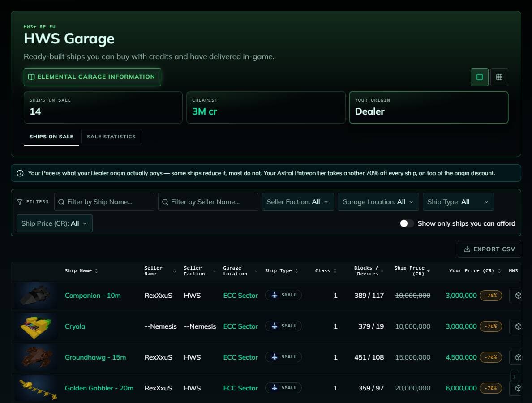Viewport: 532px width, 403px height.
Task: Open the Cryola ship link
Action: [x=75, y=326]
